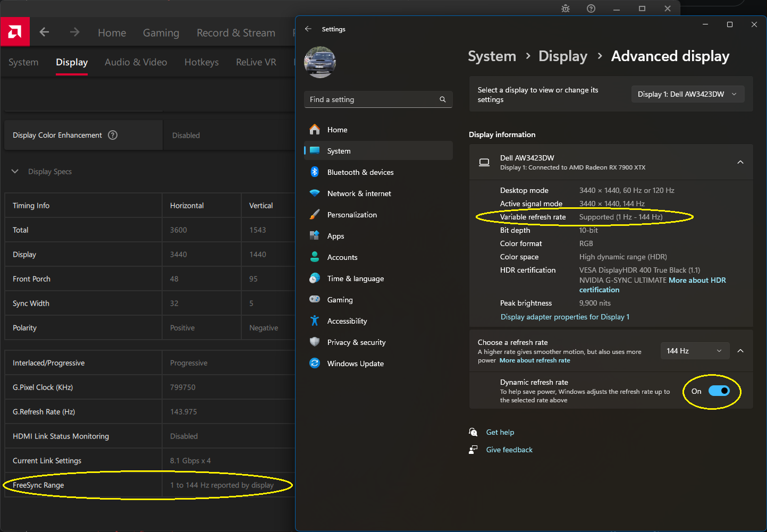Viewport: 767px width, 532px height.
Task: Open Gaming in Settings sidebar
Action: point(378,300)
